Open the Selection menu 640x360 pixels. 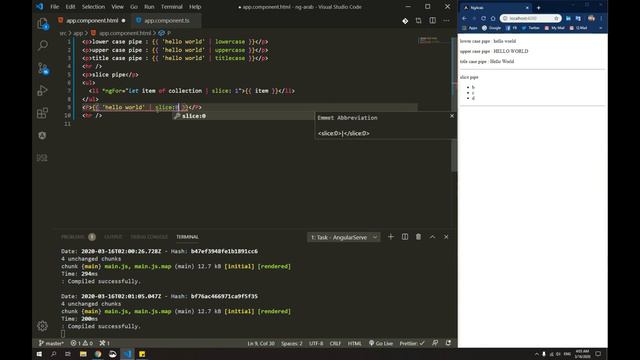(x=93, y=7)
